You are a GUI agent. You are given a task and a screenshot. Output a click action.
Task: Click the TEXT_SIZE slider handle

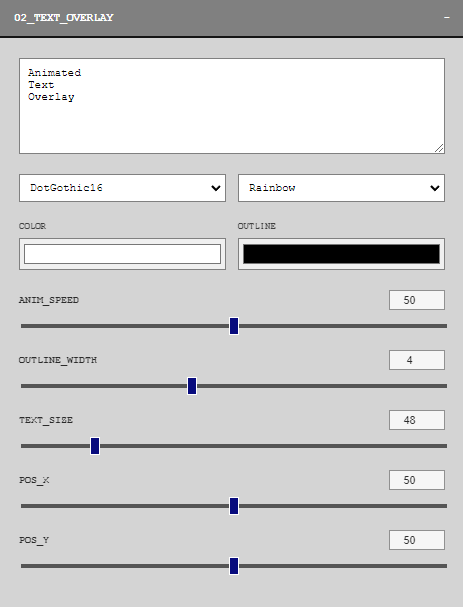click(x=95, y=446)
